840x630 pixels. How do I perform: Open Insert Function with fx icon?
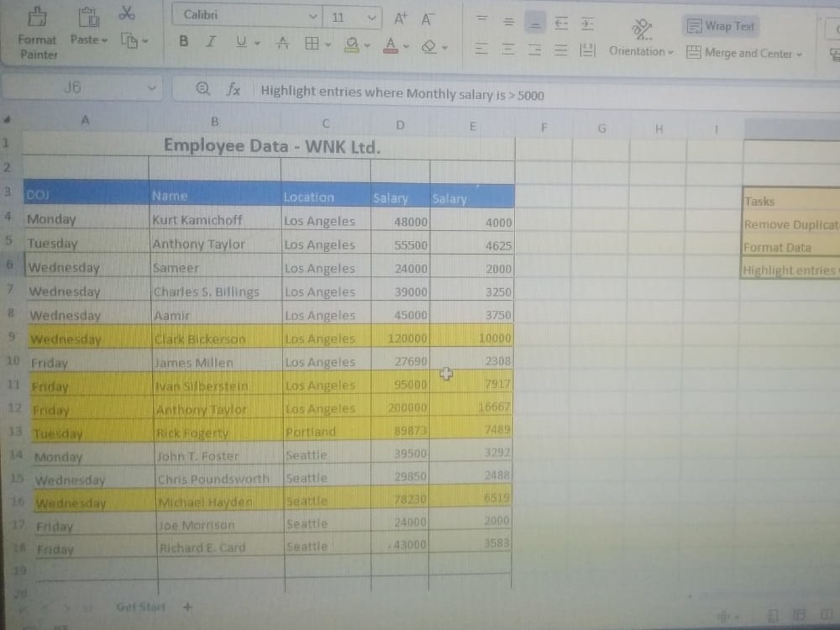233,89
